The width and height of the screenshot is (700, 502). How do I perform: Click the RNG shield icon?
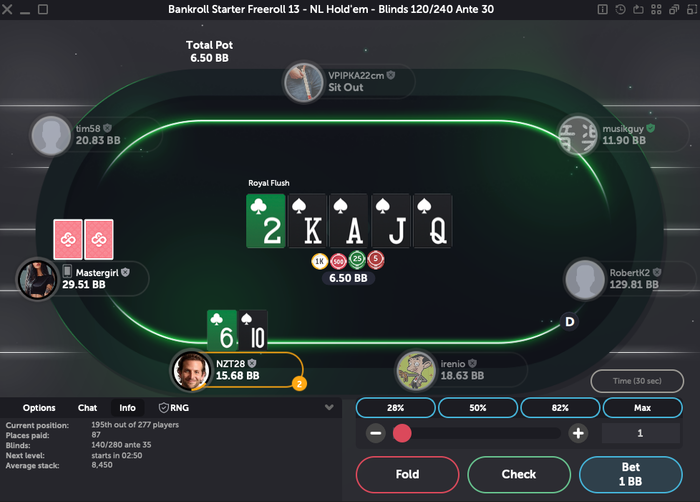tap(164, 408)
